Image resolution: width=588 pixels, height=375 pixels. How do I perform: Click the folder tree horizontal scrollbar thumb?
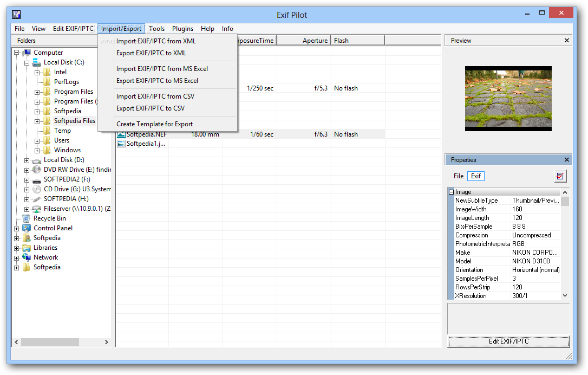tap(50, 342)
